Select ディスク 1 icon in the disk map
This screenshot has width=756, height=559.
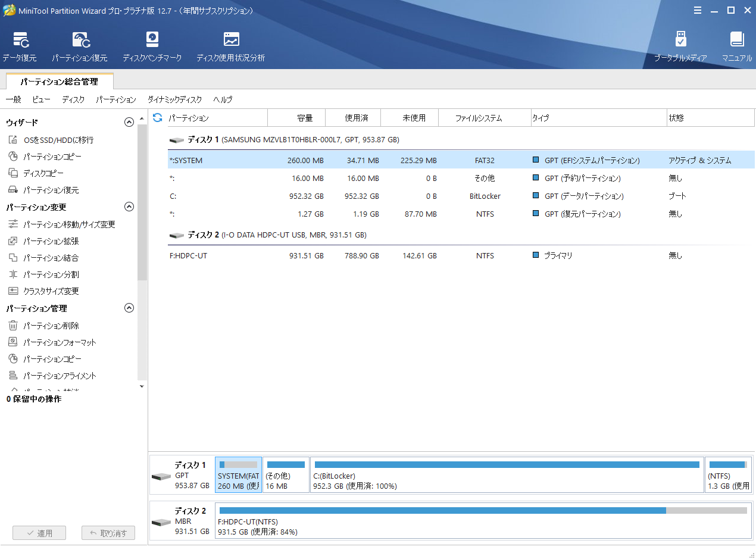(161, 476)
